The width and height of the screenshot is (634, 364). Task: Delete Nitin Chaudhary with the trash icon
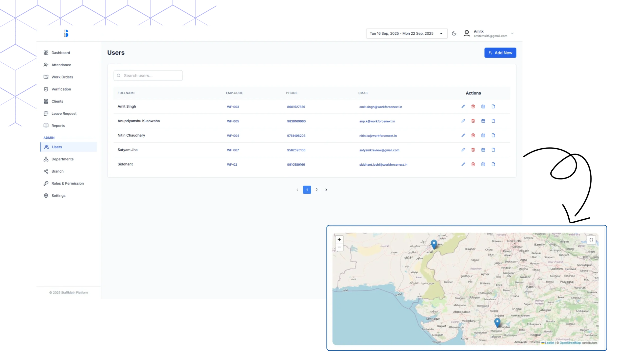pos(473,135)
